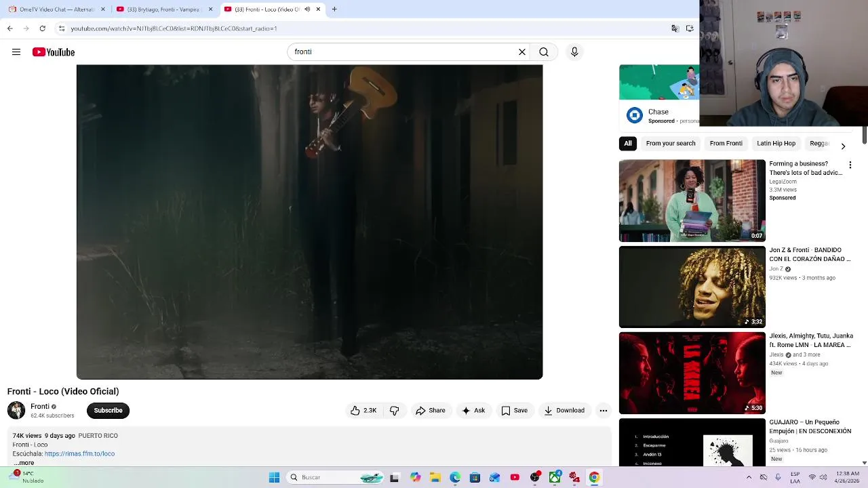868x488 pixels.
Task: Open the weather widget 14°C Nublado
Action: 27,477
